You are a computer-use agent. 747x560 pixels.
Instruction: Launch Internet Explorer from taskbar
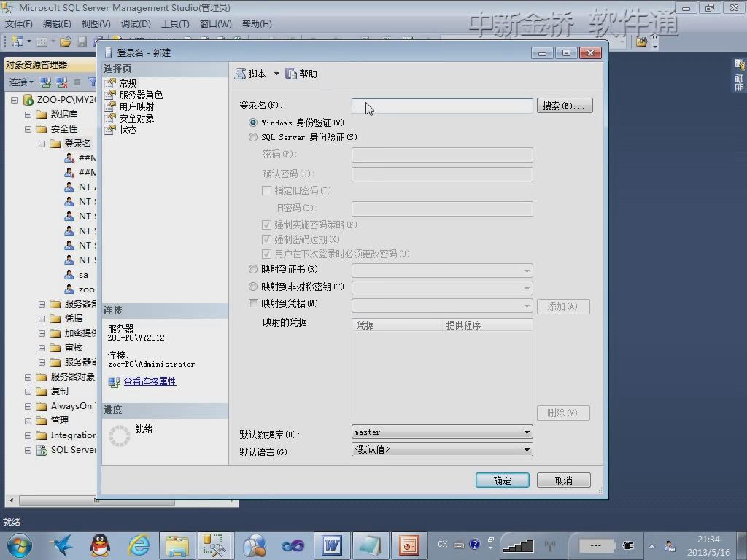click(x=139, y=545)
